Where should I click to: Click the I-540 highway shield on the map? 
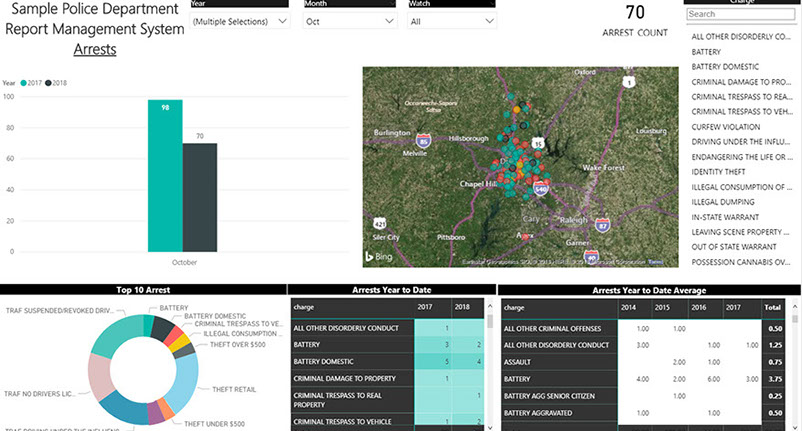pos(540,187)
